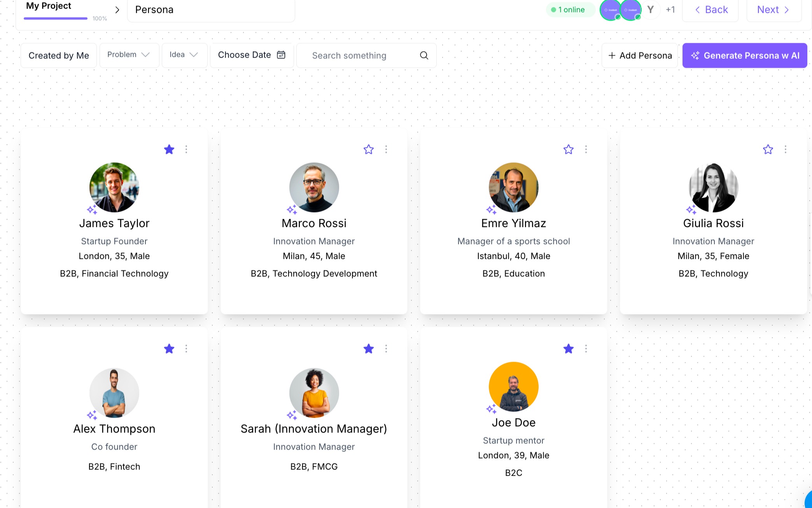Screen dimensions: 812x508
Task: Unfavorite the Sarah Innovation Manager persona
Action: tap(369, 349)
